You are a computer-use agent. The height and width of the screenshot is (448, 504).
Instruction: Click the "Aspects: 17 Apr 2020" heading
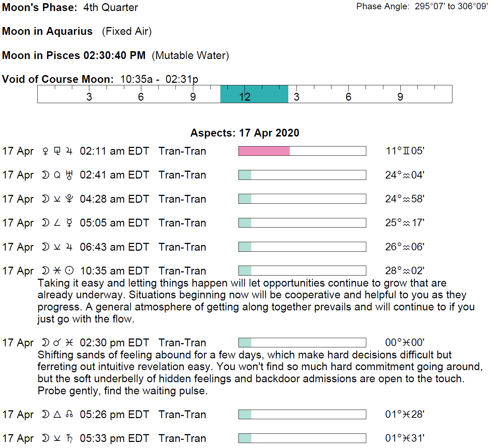pyautogui.click(x=245, y=133)
